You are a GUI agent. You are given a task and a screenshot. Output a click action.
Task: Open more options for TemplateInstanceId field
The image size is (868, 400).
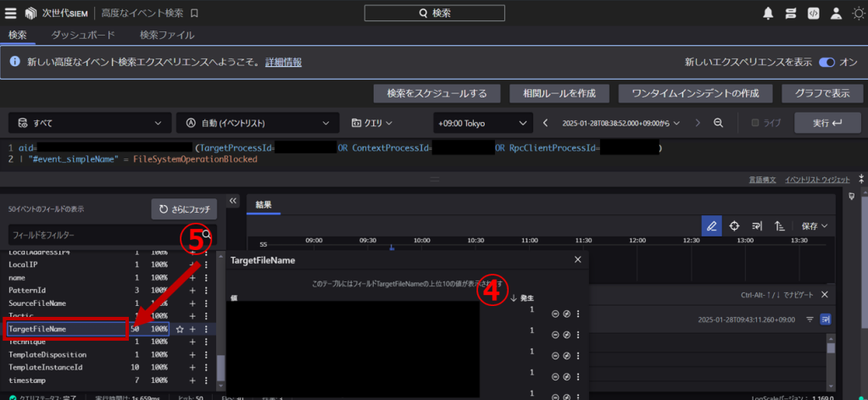tap(206, 367)
